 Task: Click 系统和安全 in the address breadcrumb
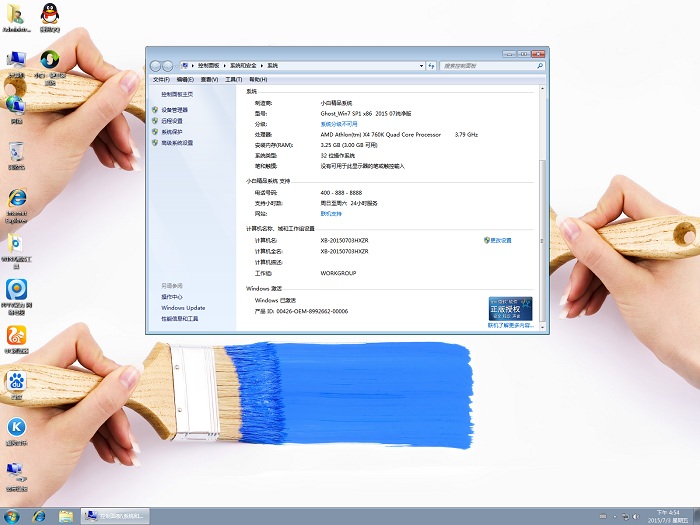tap(243, 66)
